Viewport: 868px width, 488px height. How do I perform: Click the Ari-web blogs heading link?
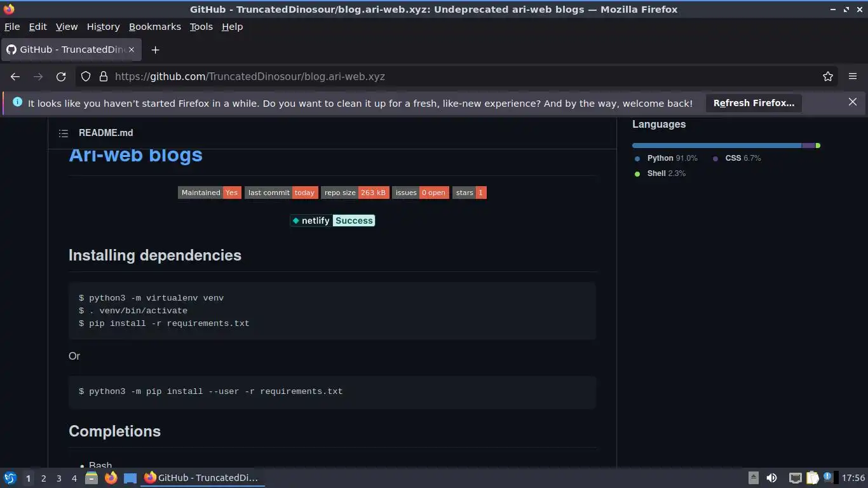pyautogui.click(x=135, y=154)
